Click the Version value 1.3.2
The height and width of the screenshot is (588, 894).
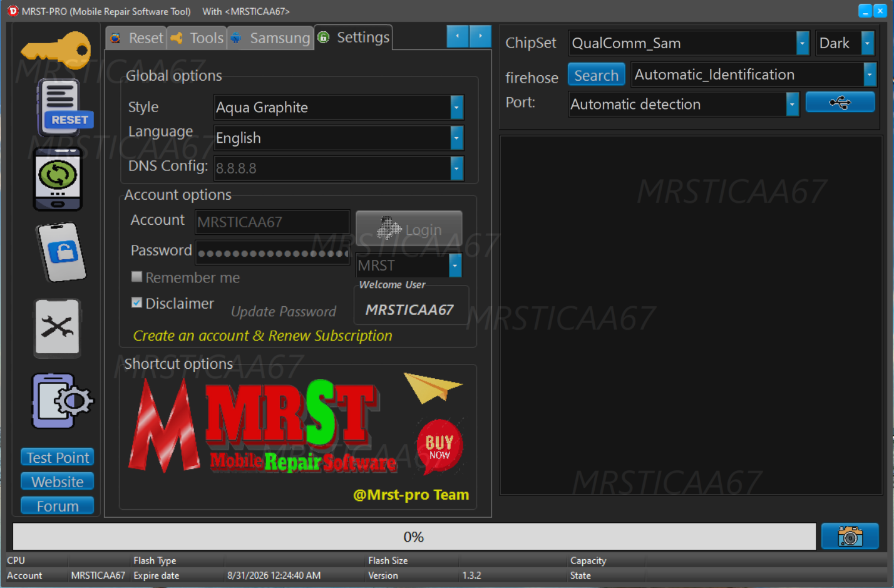[x=472, y=575]
